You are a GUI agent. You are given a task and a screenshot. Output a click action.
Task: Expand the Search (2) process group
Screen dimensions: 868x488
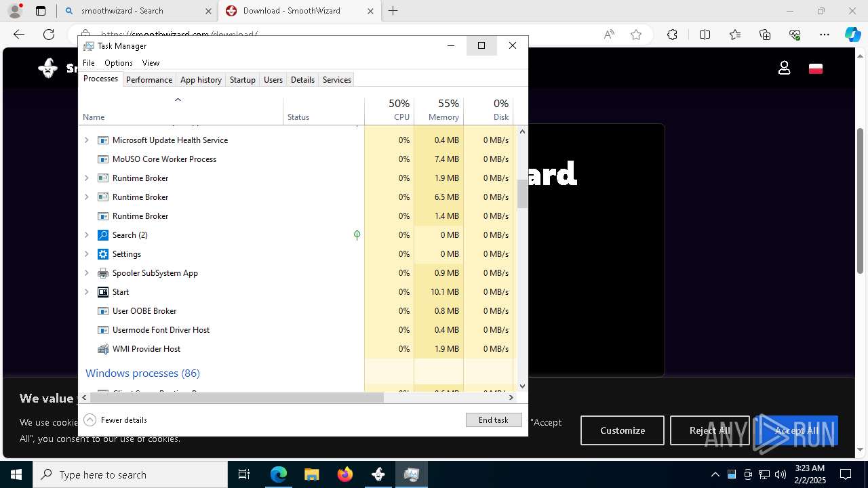tap(86, 235)
